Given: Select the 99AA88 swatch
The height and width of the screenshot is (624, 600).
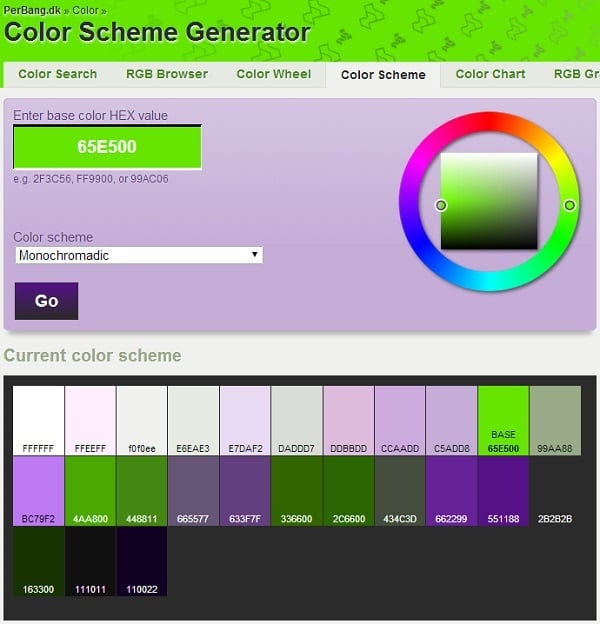Looking at the screenshot, I should [555, 420].
